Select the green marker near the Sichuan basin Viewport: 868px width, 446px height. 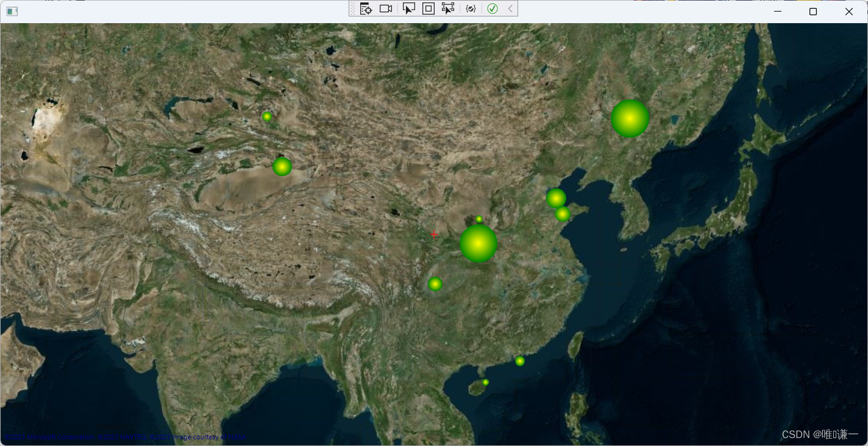(435, 283)
